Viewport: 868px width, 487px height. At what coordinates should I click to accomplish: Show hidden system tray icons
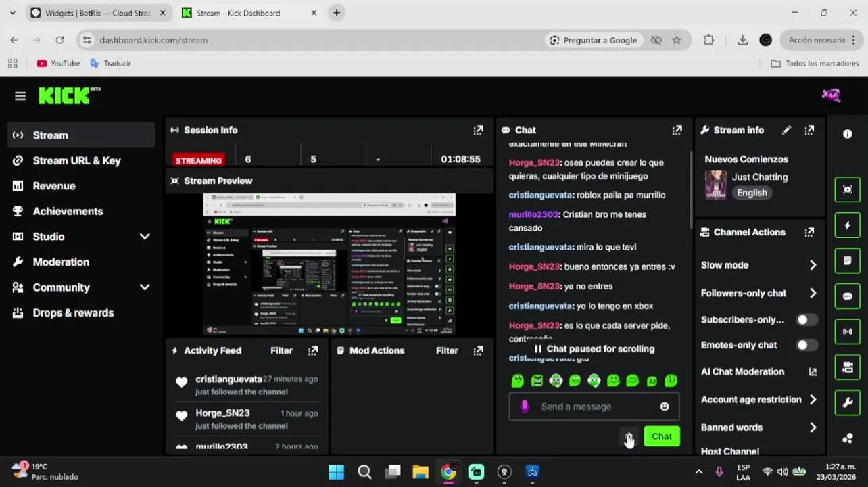[x=699, y=472]
